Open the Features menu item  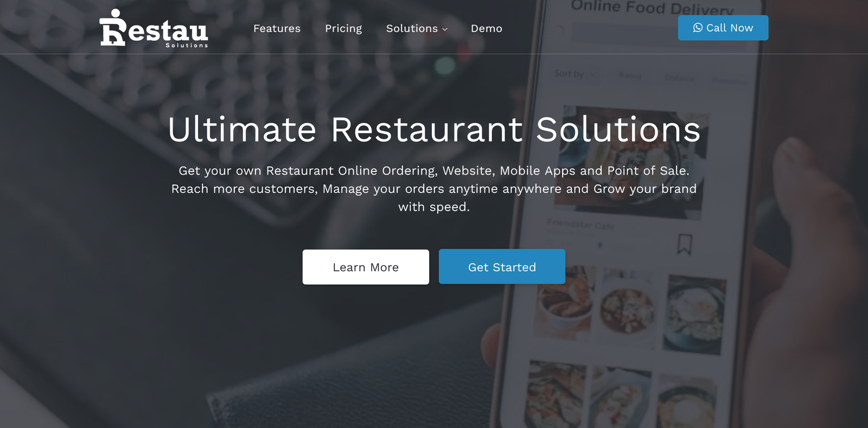pos(277,28)
